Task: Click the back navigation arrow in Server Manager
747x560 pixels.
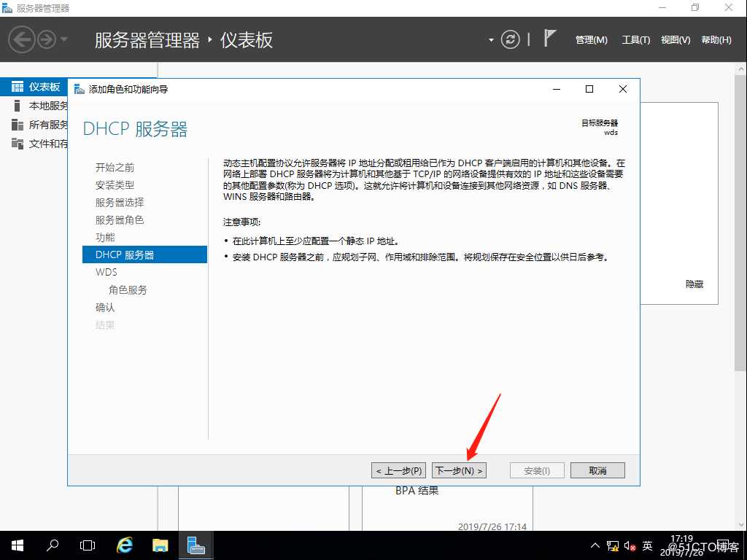Action: (x=21, y=39)
